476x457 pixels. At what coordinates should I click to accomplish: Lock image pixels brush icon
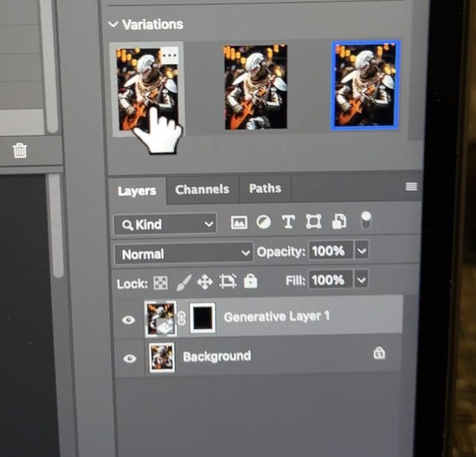183,284
